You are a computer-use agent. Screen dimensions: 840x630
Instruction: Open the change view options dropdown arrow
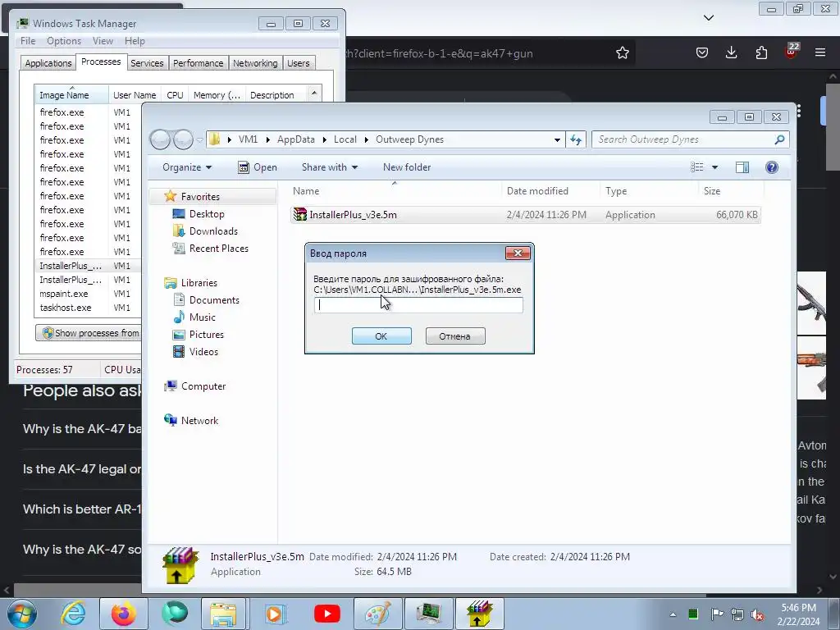coord(714,167)
